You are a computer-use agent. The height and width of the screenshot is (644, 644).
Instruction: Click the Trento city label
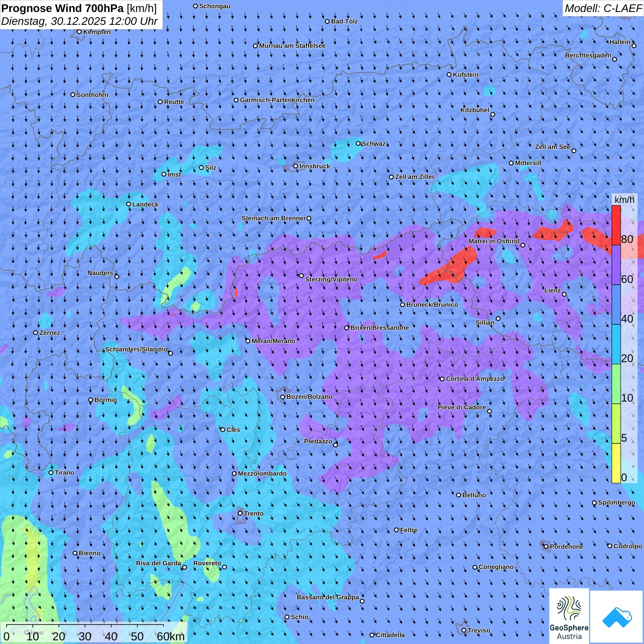254,513
